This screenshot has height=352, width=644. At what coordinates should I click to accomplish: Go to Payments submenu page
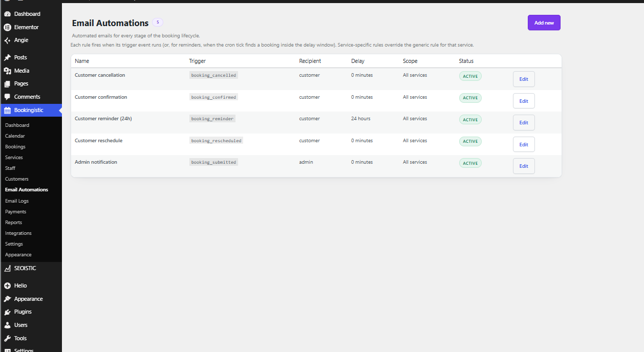tap(15, 212)
